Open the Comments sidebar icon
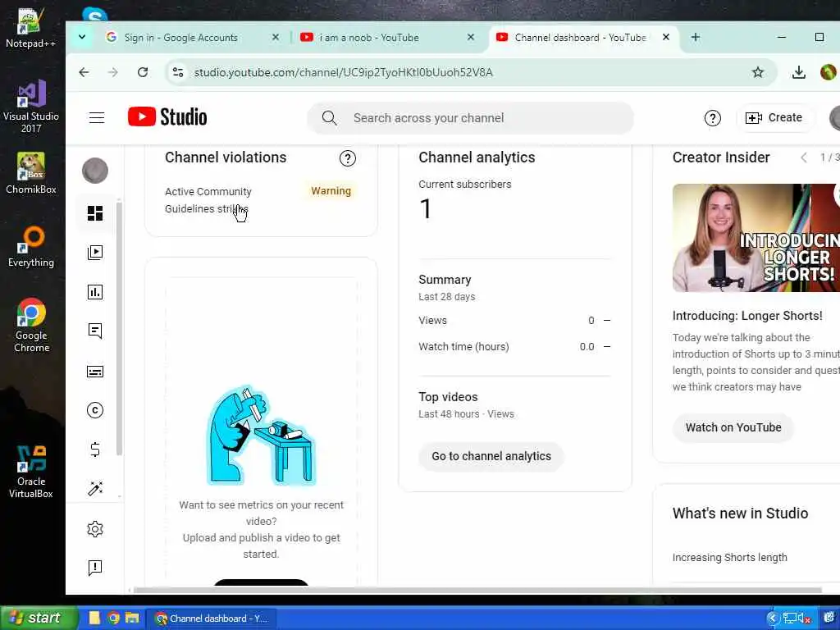 point(95,331)
